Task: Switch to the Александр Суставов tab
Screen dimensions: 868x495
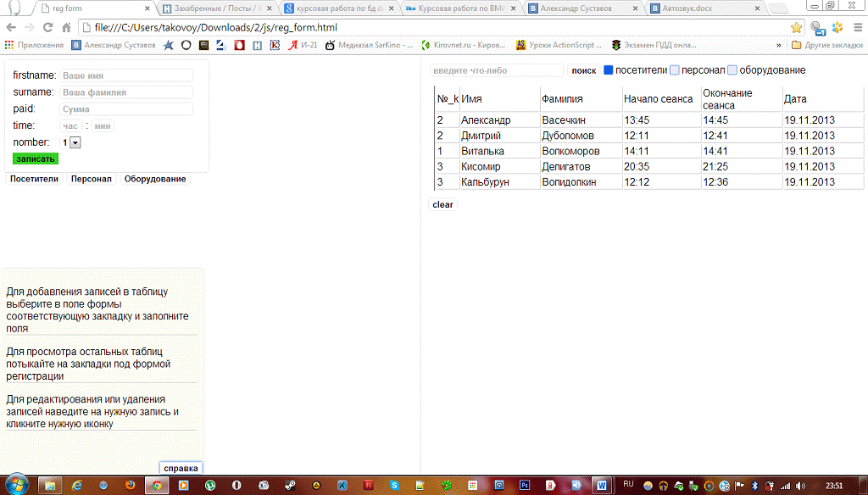Action: point(584,8)
